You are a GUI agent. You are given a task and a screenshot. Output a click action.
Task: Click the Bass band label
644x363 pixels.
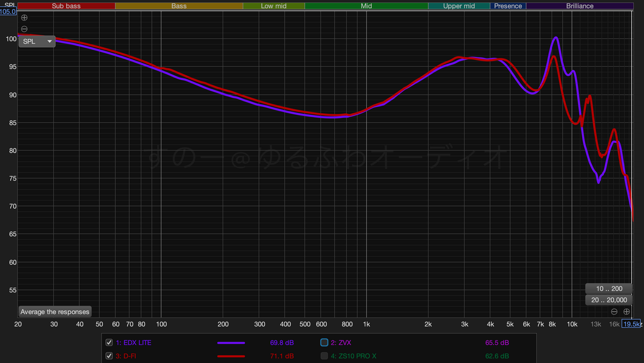(x=179, y=6)
